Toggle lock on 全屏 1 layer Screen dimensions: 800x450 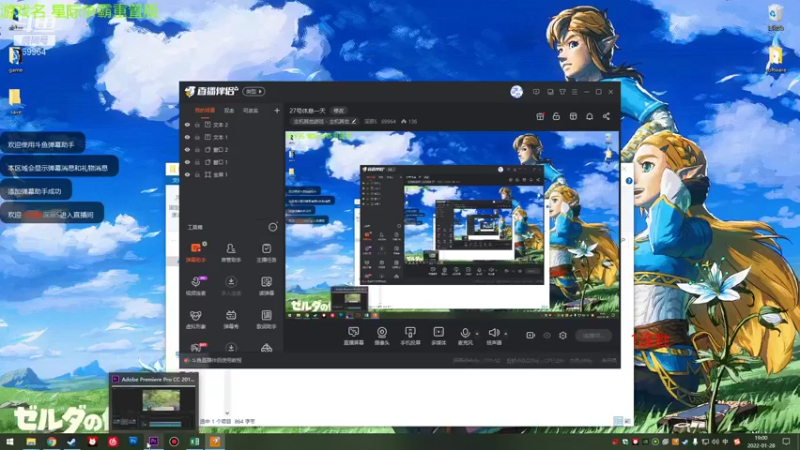(197, 174)
